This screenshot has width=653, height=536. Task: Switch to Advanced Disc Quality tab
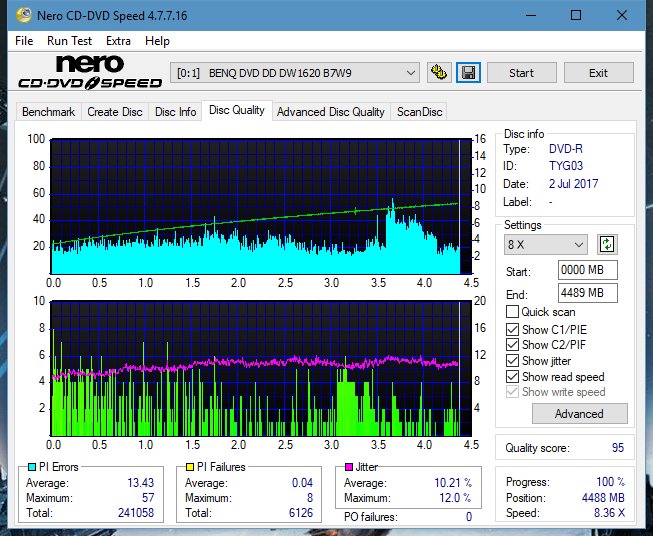point(331,112)
